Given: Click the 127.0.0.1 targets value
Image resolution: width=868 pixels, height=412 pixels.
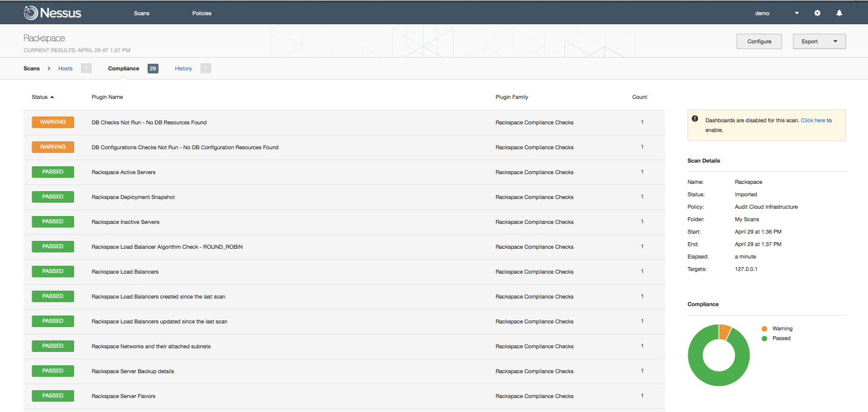Looking at the screenshot, I should (747, 269).
